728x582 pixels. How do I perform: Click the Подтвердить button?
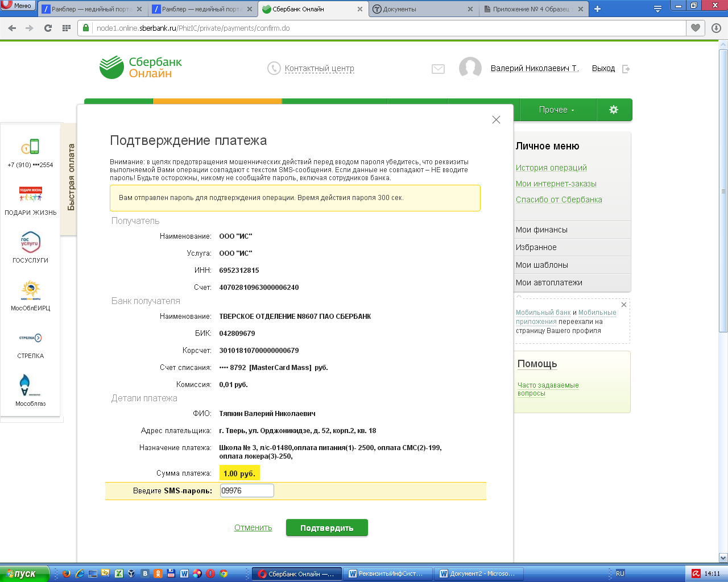[x=327, y=528]
